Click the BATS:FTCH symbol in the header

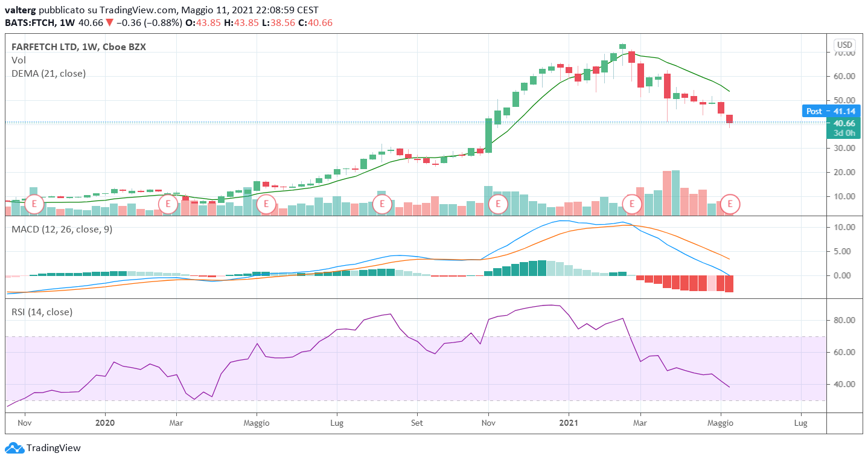(x=30, y=23)
